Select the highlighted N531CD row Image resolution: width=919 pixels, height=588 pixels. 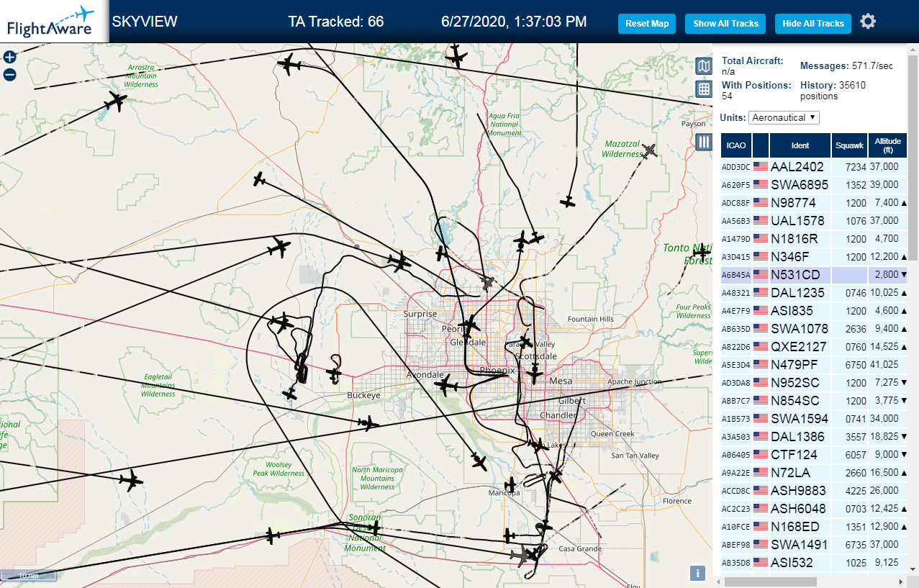(815, 275)
